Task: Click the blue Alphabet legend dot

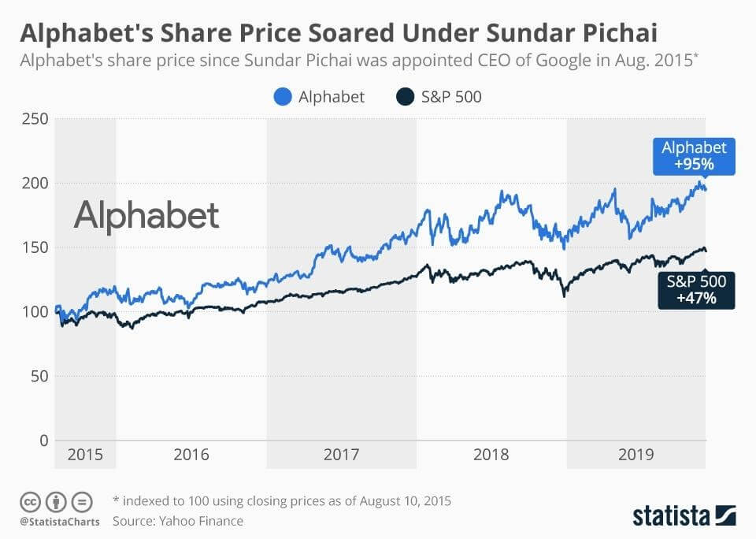Action: tap(283, 96)
